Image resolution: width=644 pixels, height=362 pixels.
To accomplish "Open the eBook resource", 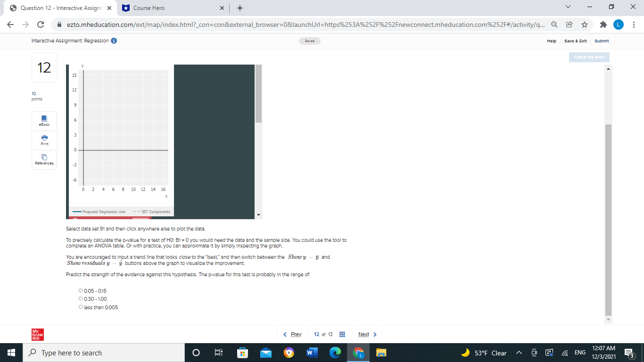I will click(44, 121).
